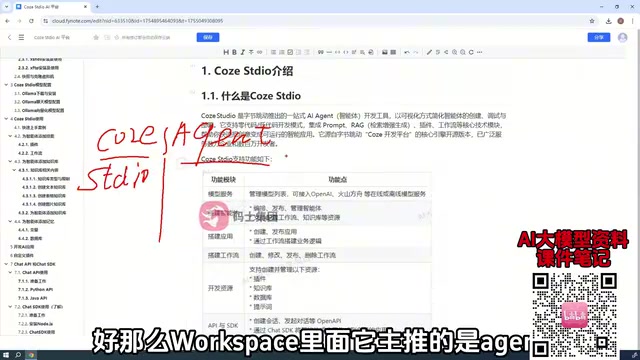Open a new browser tab

point(97,7)
